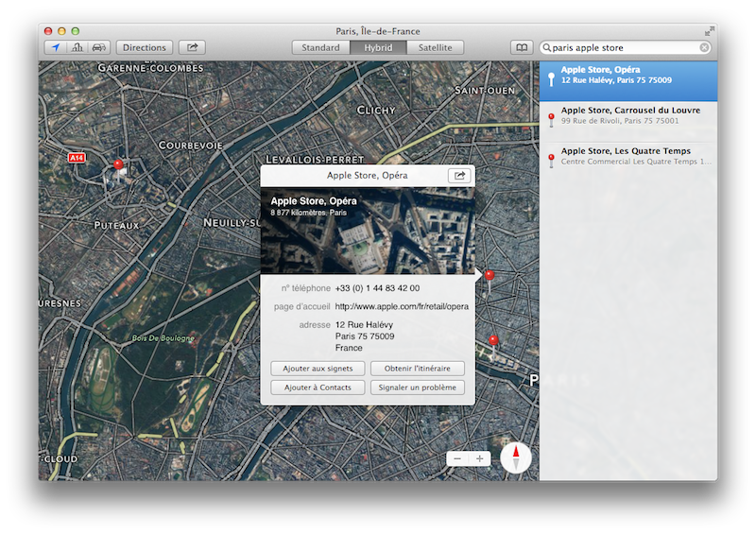Select Apple Store, Opéra search result
This screenshot has height=534, width=756.
coord(628,80)
